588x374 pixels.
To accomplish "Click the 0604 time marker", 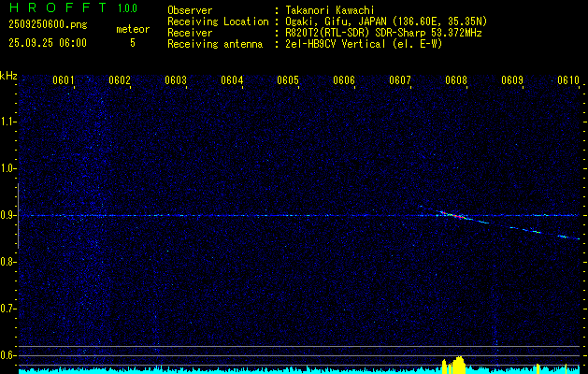I will click(x=232, y=80).
